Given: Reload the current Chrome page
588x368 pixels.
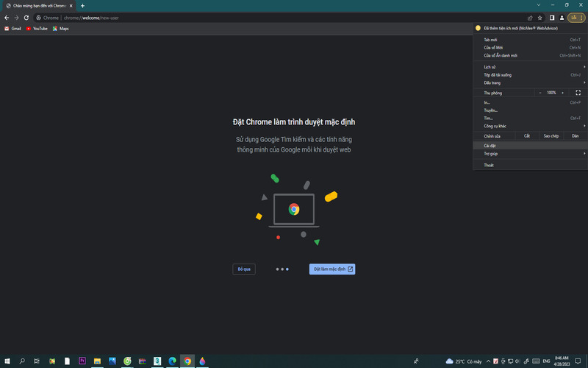Looking at the screenshot, I should pyautogui.click(x=26, y=18).
